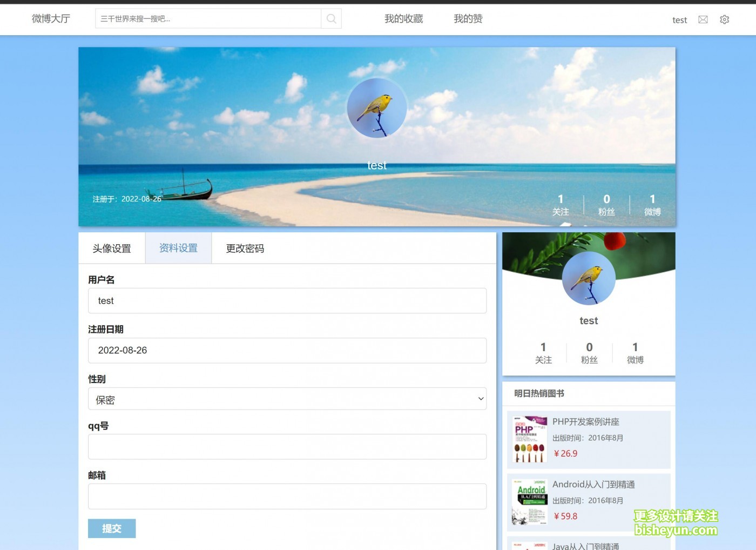Click the banner bird avatar
This screenshot has width=756, height=550.
tap(377, 108)
